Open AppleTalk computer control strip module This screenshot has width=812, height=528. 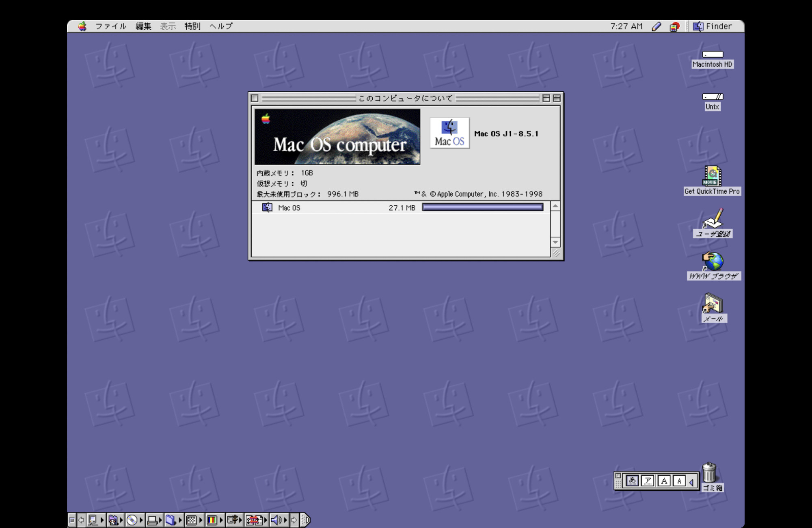click(x=96, y=520)
